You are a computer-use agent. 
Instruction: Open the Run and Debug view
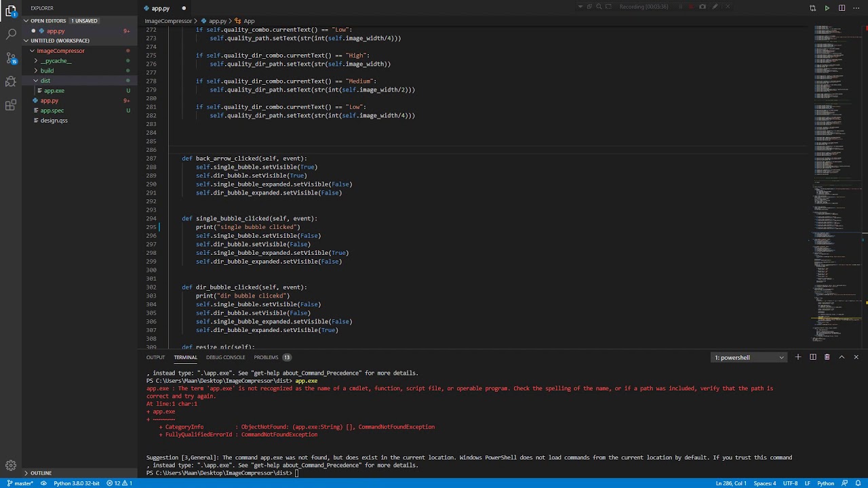[x=11, y=81]
